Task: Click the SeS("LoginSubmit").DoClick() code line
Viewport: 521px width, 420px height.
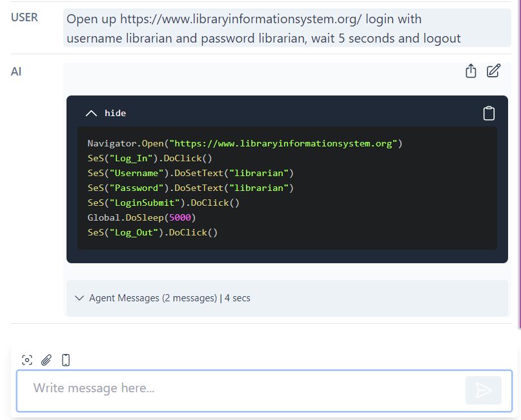Action: [163, 203]
